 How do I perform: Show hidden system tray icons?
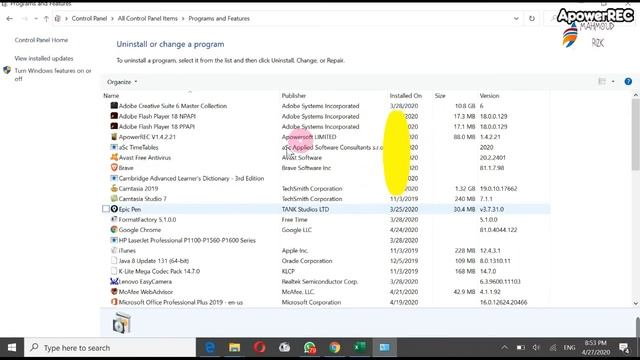(x=504, y=347)
